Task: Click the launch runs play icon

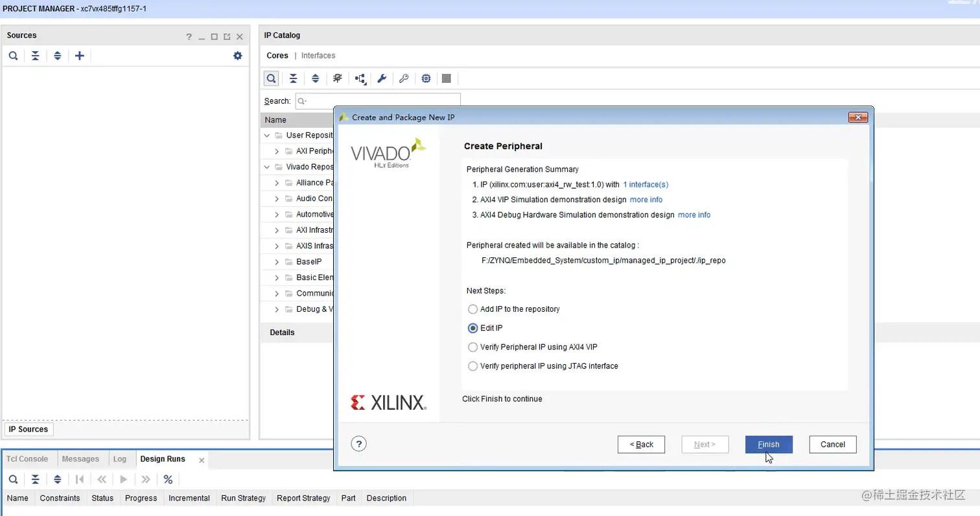Action: (124, 480)
